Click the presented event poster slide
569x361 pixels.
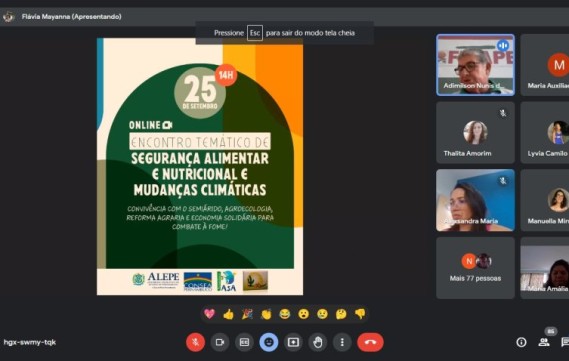click(x=200, y=167)
